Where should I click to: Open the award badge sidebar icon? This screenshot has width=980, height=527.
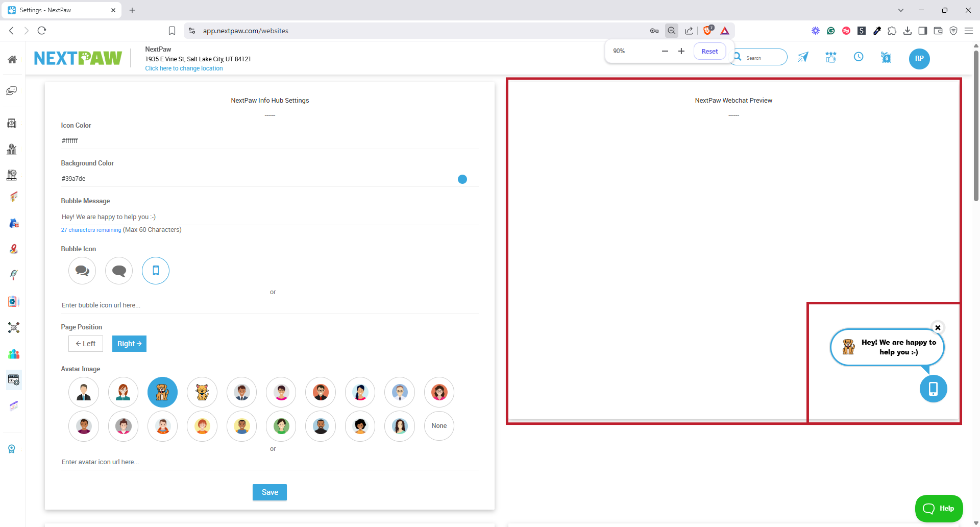pyautogui.click(x=12, y=449)
